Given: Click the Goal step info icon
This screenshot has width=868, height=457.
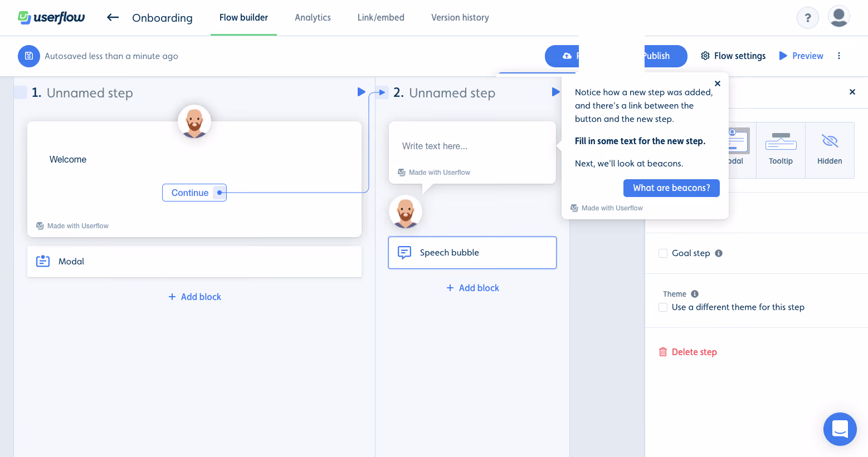Looking at the screenshot, I should click(x=719, y=253).
